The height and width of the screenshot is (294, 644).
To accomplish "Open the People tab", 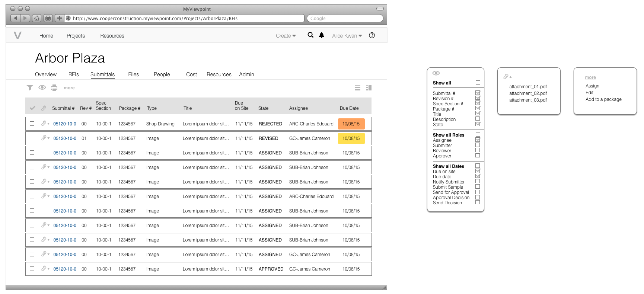I will pyautogui.click(x=162, y=74).
